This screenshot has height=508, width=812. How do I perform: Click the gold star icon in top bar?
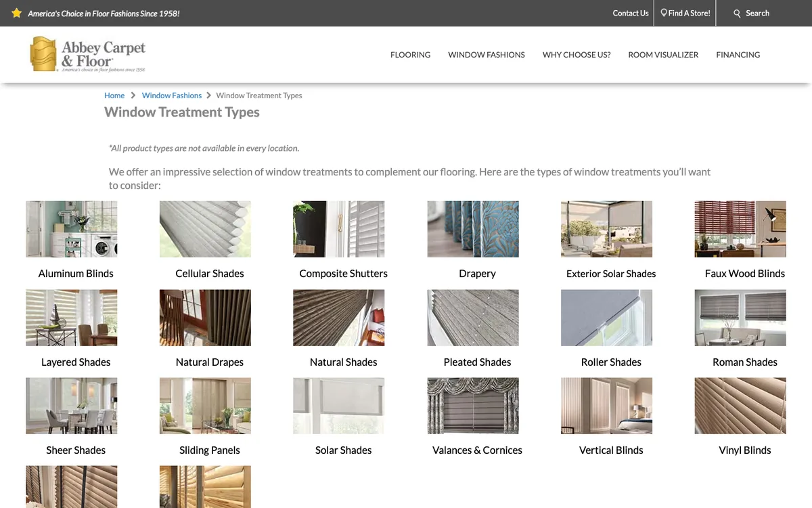(x=17, y=13)
